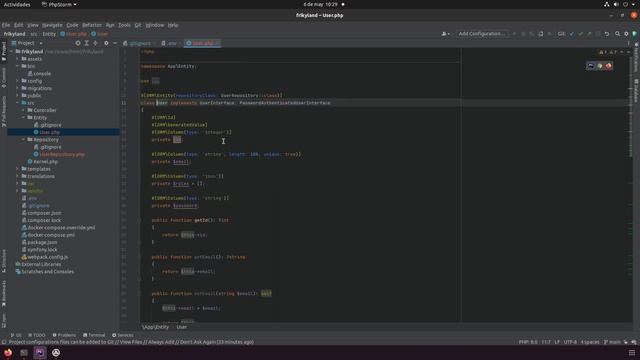Select webpack.config.js in the tree
640x360 pixels.
pos(44,257)
